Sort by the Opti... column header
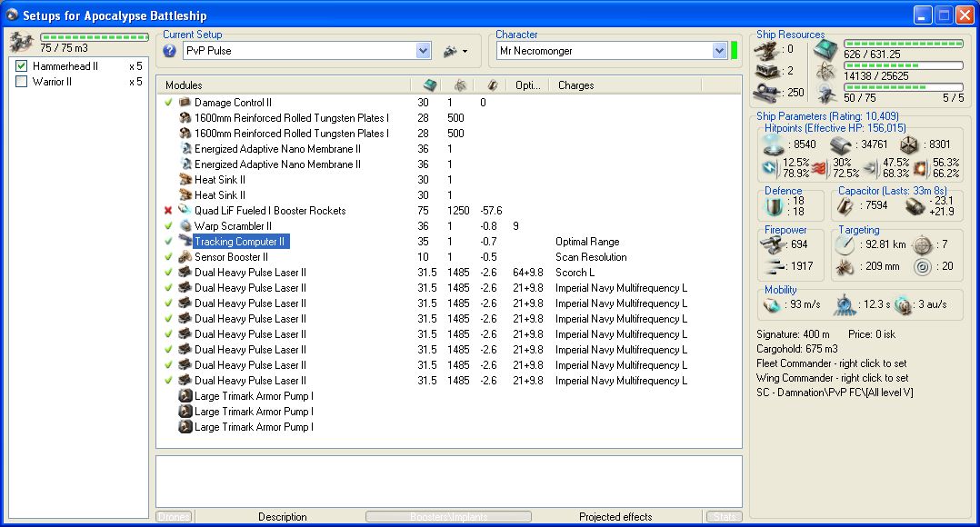 pos(529,85)
